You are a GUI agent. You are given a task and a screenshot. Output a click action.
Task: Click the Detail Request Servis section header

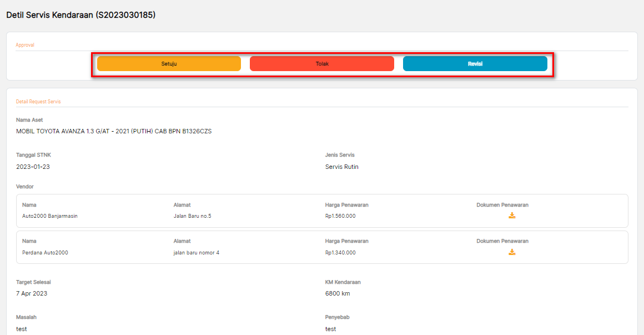point(38,102)
